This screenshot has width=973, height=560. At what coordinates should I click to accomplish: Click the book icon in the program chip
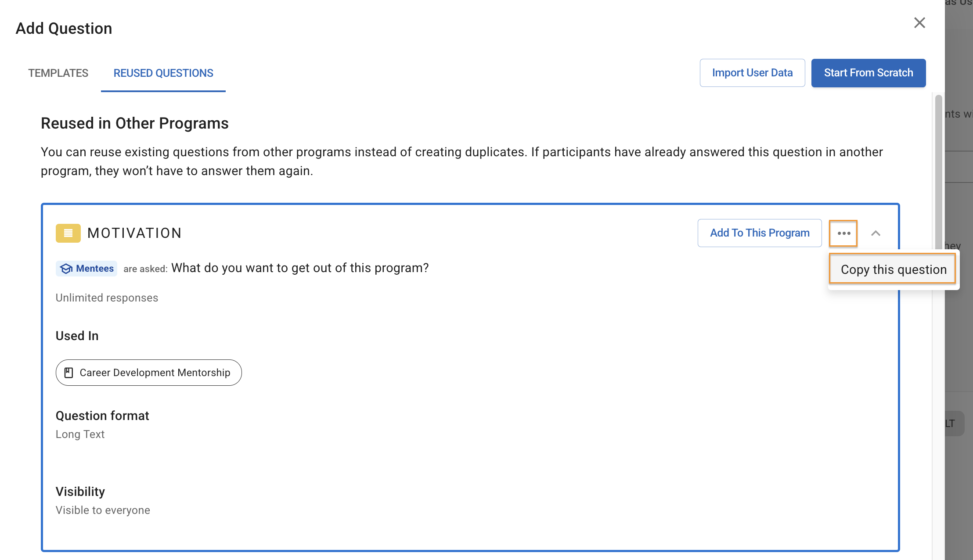click(69, 373)
